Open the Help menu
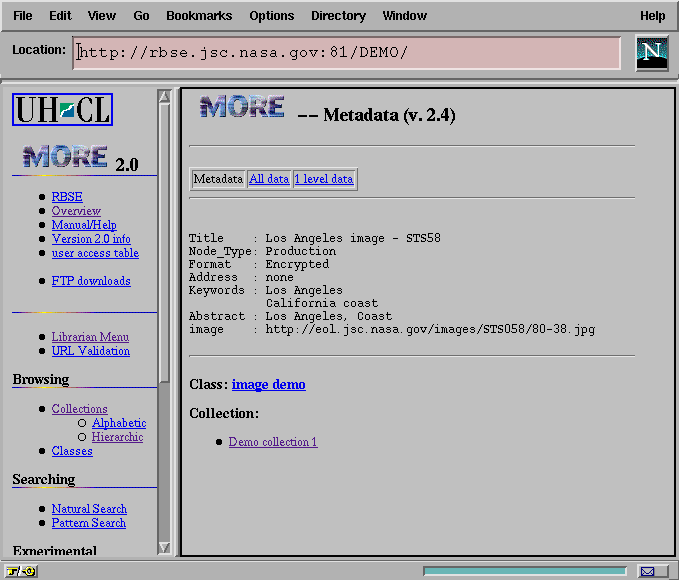 pyautogui.click(x=652, y=16)
